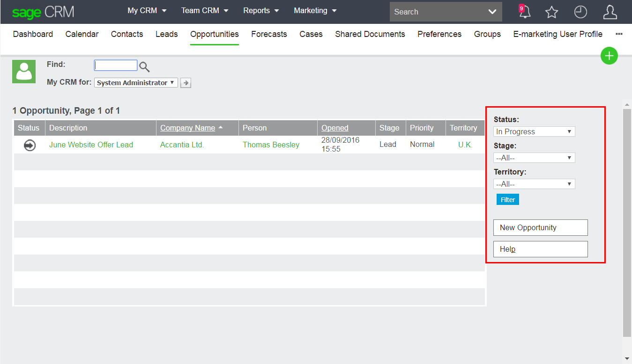The width and height of the screenshot is (632, 364).
Task: Open the My CRM for user dropdown
Action: pos(136,83)
